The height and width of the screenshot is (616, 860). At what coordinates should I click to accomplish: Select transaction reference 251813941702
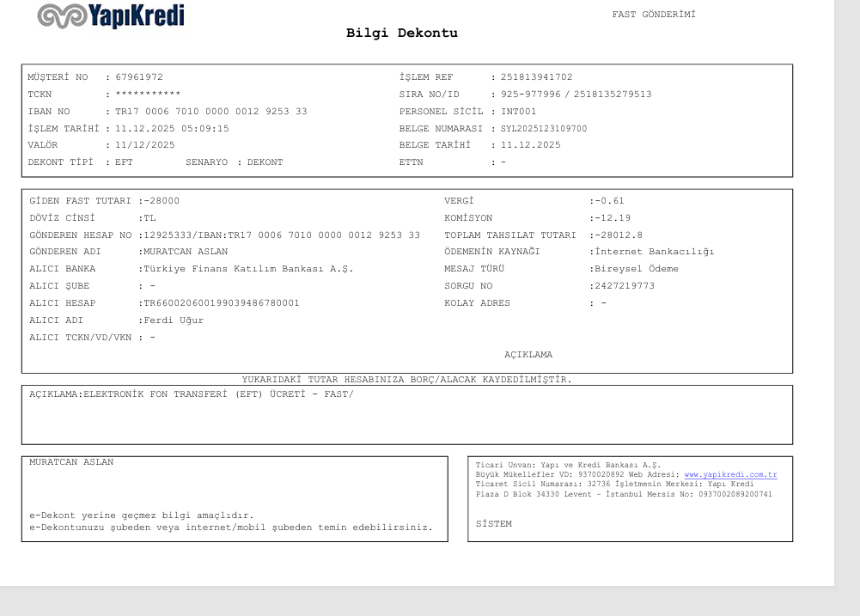[x=536, y=76]
